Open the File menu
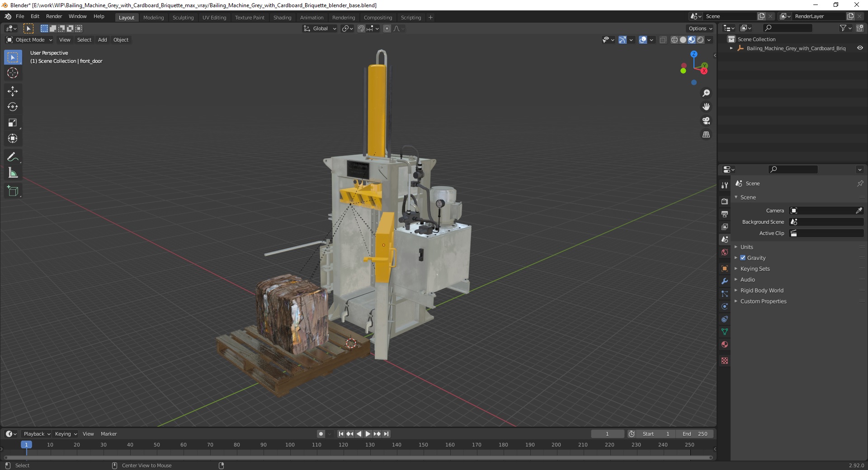Screen dimensions: 868x470 (x=20, y=16)
